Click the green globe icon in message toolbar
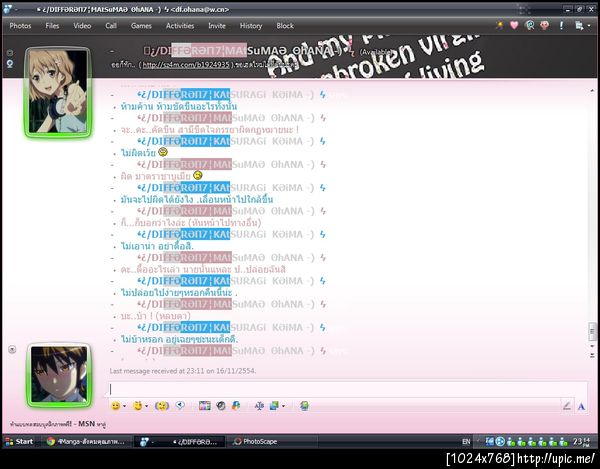600x469 pixels. pyautogui.click(x=304, y=405)
